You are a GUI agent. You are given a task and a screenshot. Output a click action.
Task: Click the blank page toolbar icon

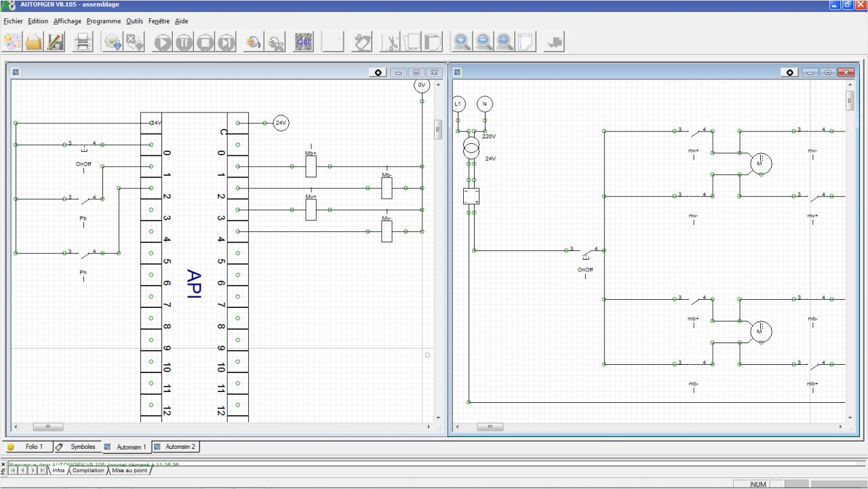pyautogui.click(x=526, y=42)
